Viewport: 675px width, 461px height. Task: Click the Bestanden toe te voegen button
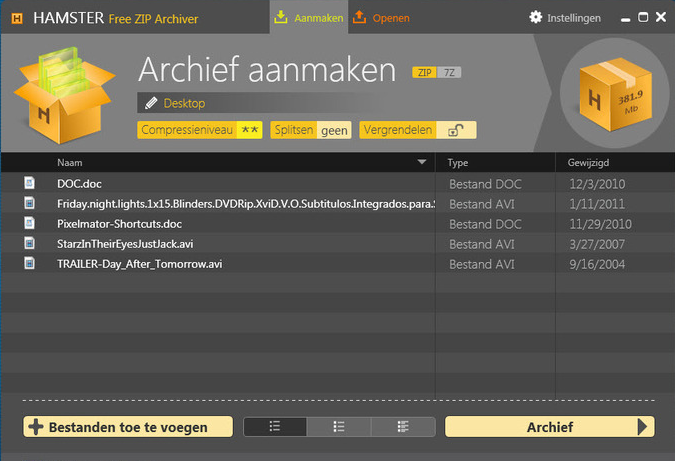127,427
